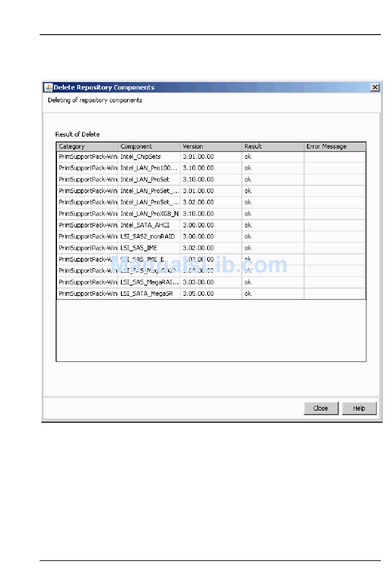Click the empty Error Message cell for Intel_ChipSets
The height and width of the screenshot is (574, 392).
pyautogui.click(x=335, y=157)
